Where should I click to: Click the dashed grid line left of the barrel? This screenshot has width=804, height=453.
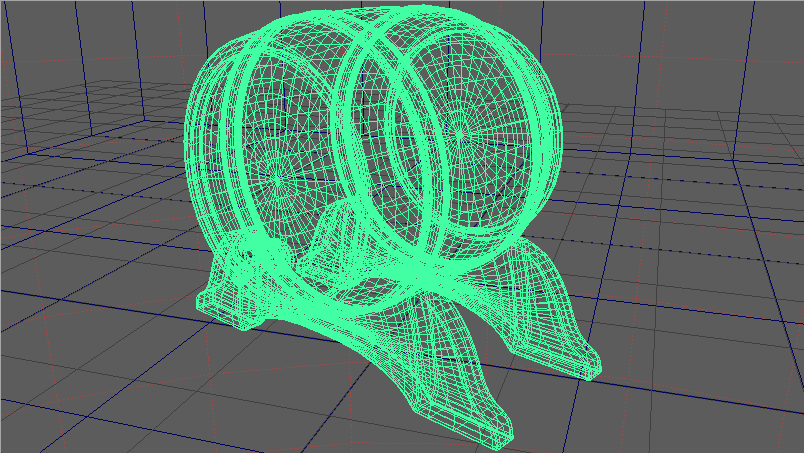click(x=90, y=190)
